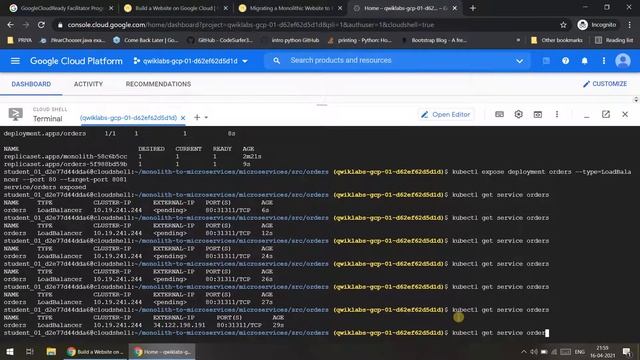Switch to the Build a Website Chrome taskbar window
Image resolution: width=640 pixels, height=360 pixels.
coord(95,351)
